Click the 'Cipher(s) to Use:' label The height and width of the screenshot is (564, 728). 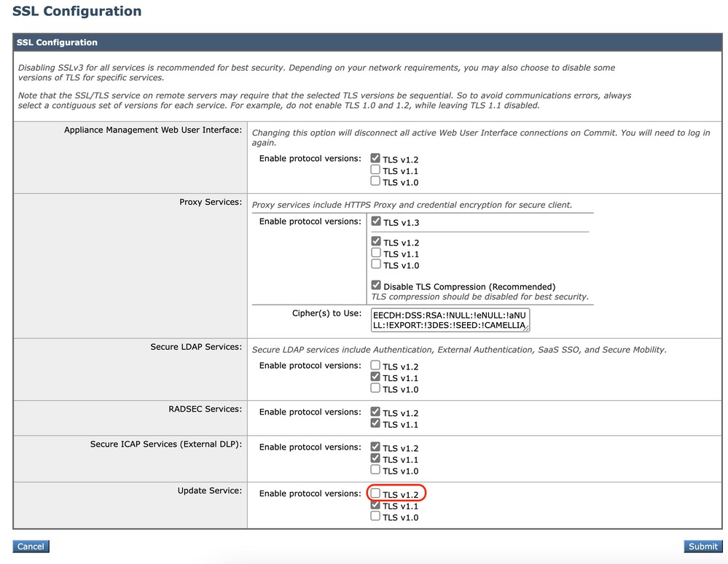(326, 313)
